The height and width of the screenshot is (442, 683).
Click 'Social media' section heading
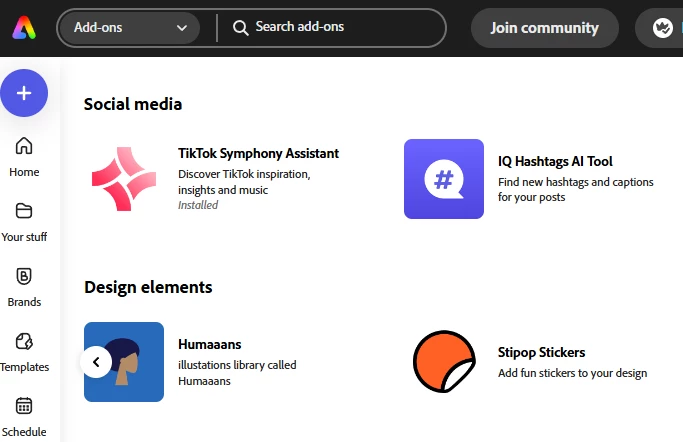pos(133,104)
